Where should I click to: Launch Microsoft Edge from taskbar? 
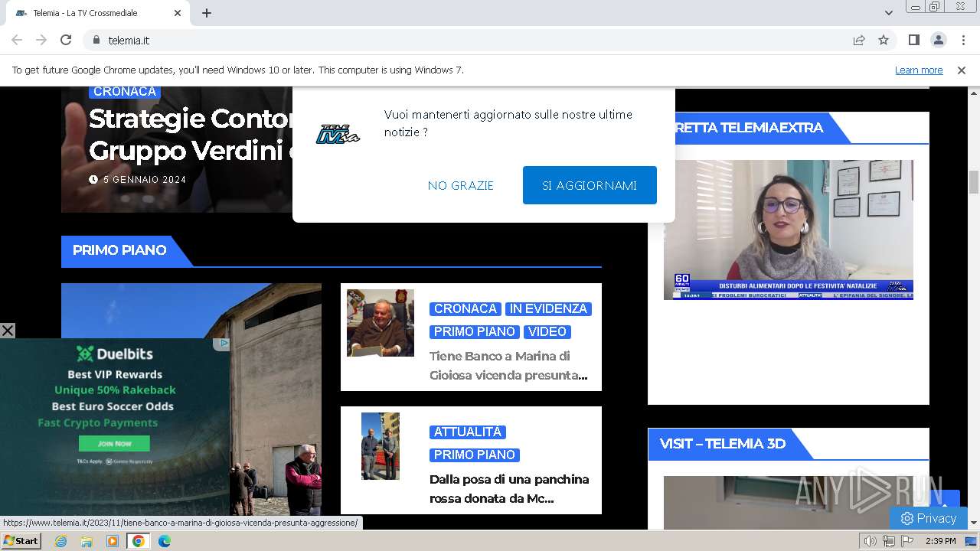tap(165, 541)
